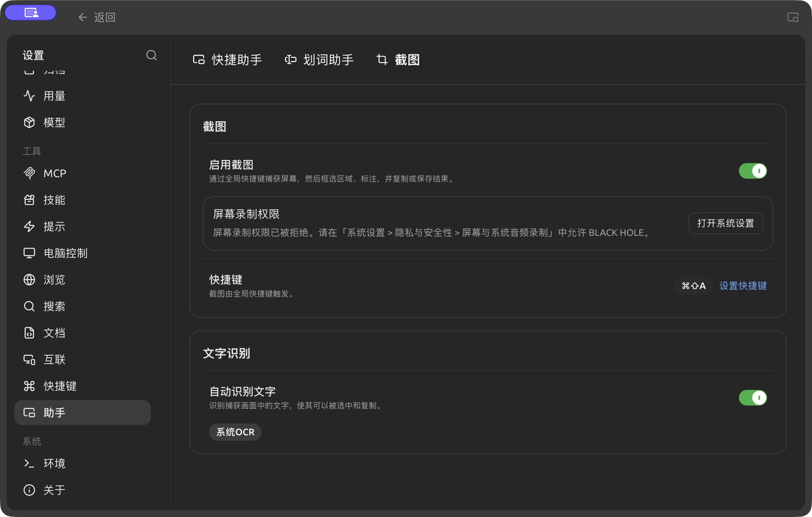Click the 系统OCR chip
The width and height of the screenshot is (812, 517).
coord(235,432)
